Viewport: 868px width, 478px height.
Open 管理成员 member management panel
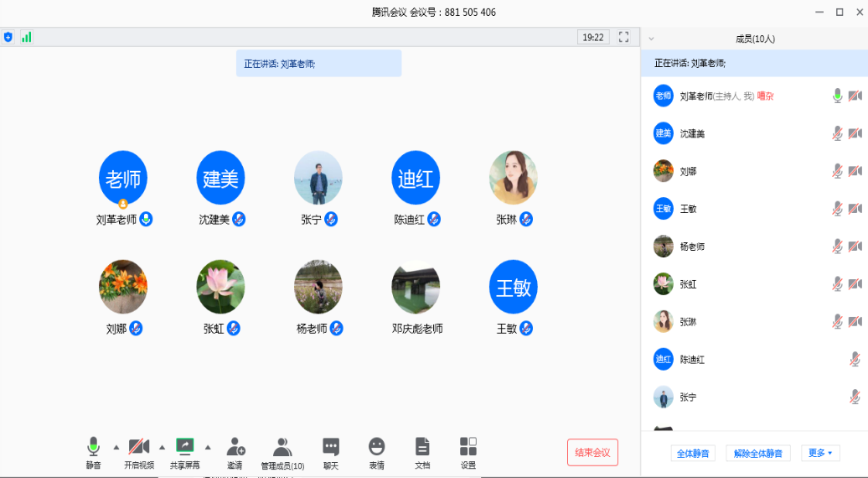pos(282,447)
